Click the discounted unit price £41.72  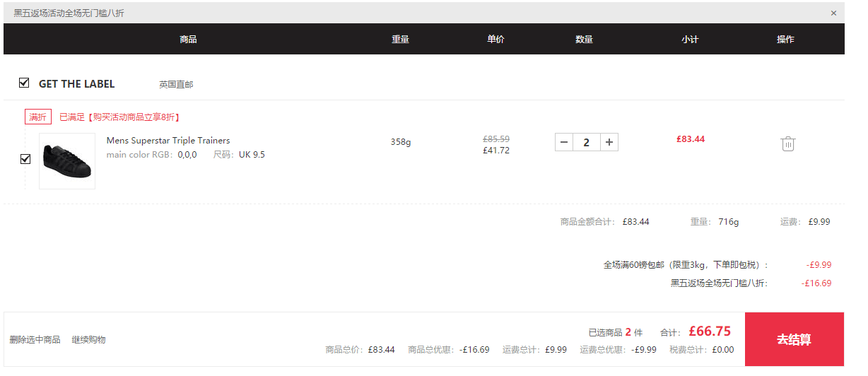coord(496,151)
